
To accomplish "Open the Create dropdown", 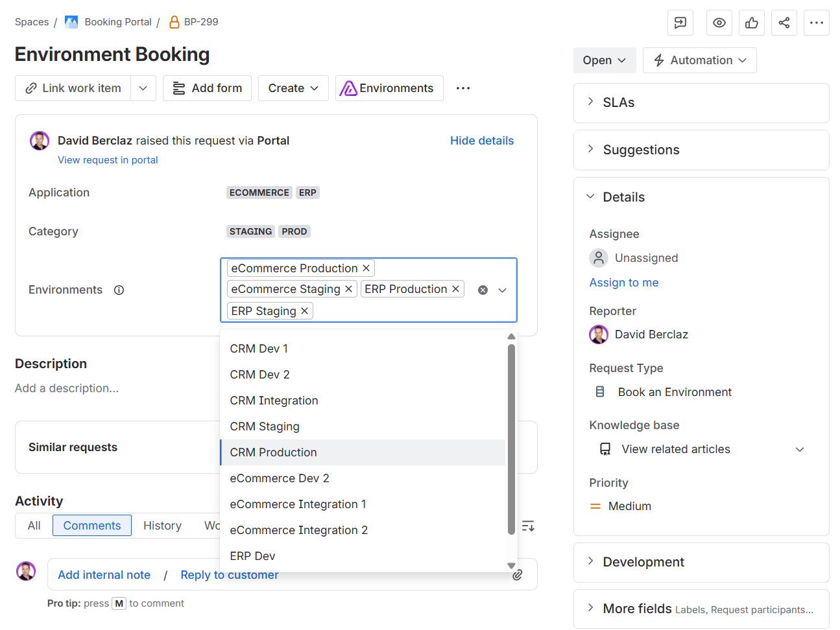I will tap(293, 88).
